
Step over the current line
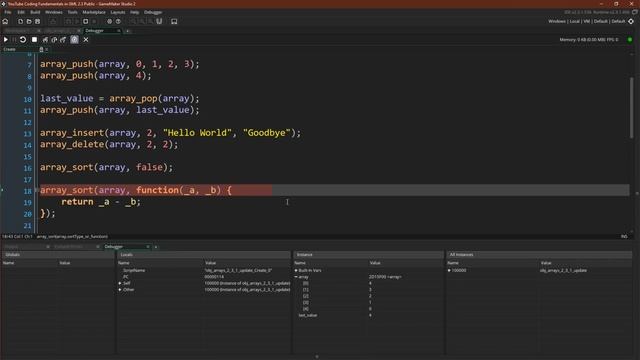pyautogui.click(x=54, y=40)
